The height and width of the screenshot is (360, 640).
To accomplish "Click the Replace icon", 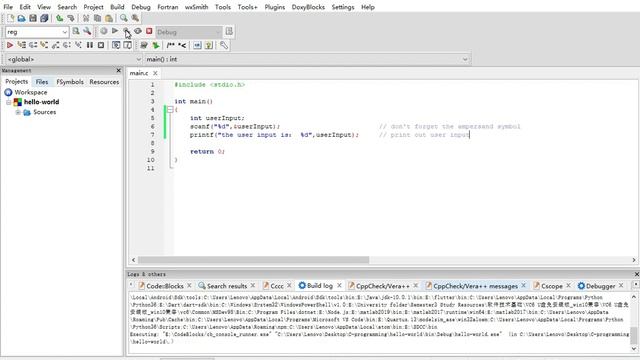I will (x=135, y=18).
